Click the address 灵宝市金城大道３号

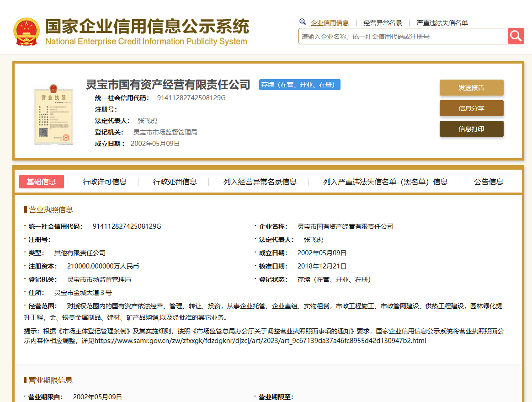pyautogui.click(x=83, y=293)
